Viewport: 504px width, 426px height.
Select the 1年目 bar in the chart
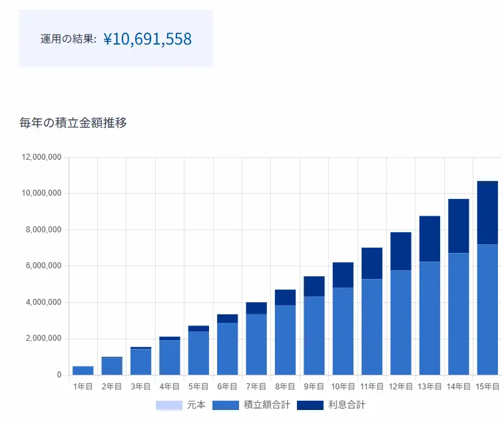(83, 371)
